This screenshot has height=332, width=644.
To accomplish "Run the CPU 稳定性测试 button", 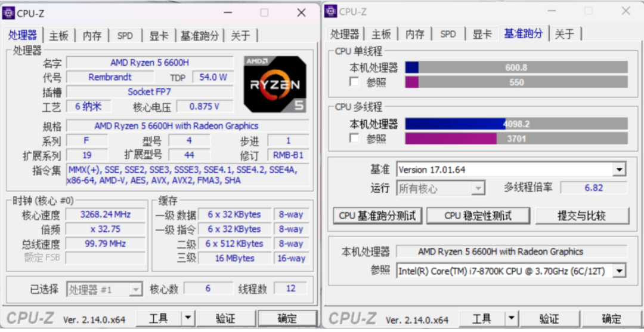I will 478,216.
